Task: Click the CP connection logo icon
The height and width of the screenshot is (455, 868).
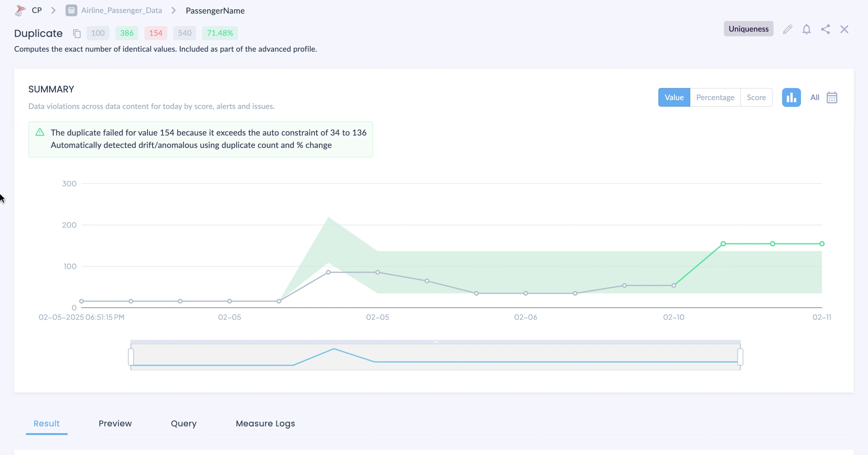Action: (20, 11)
